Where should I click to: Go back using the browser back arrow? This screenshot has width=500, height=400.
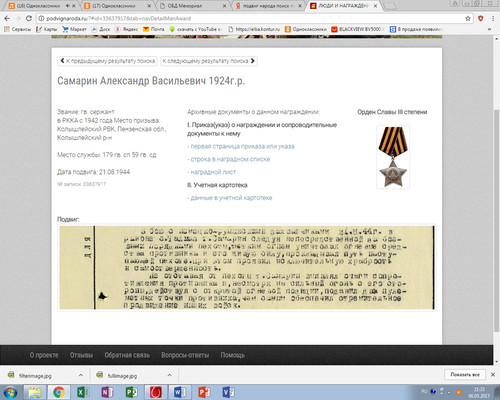coord(7,19)
